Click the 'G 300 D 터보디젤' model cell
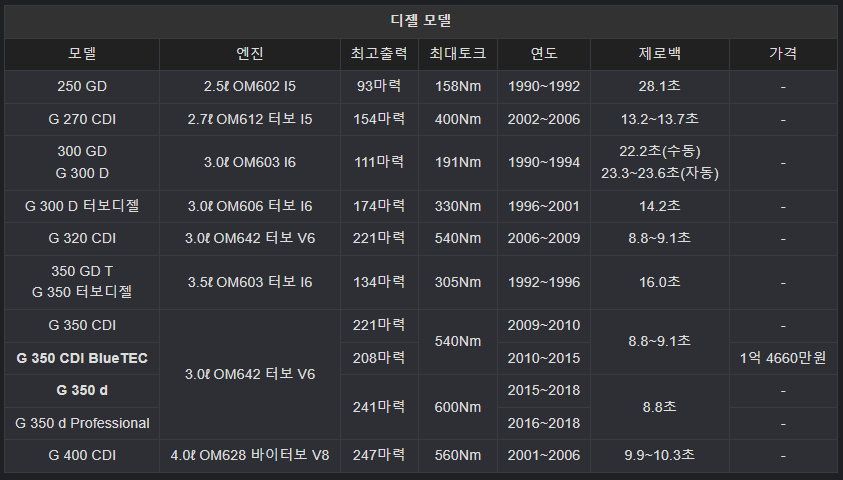The width and height of the screenshot is (843, 480). coord(82,206)
